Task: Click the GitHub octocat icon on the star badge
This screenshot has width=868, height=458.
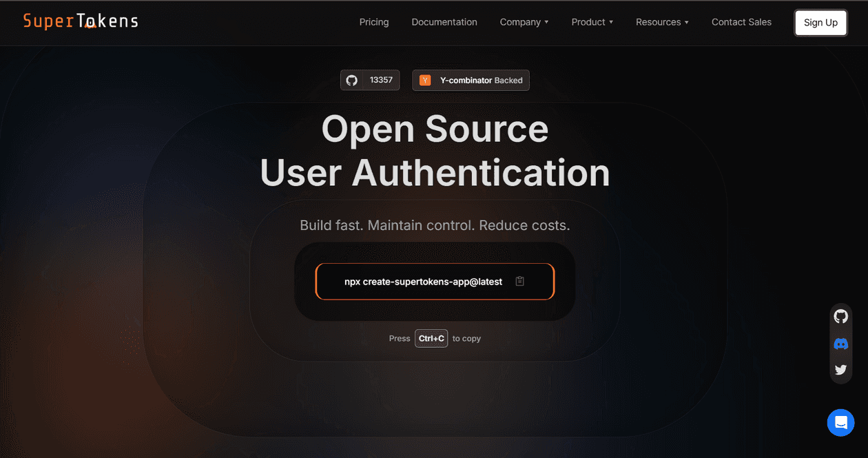Action: coord(352,80)
